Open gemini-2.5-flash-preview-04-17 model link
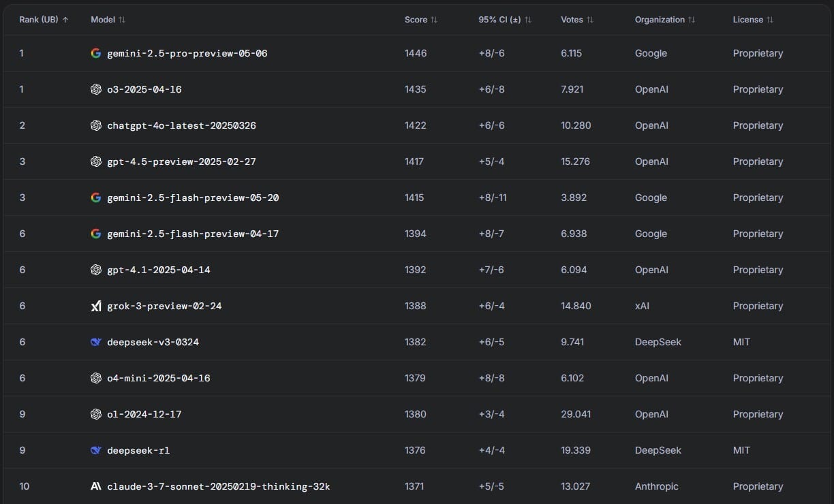Image resolution: width=834 pixels, height=504 pixels. click(x=193, y=234)
